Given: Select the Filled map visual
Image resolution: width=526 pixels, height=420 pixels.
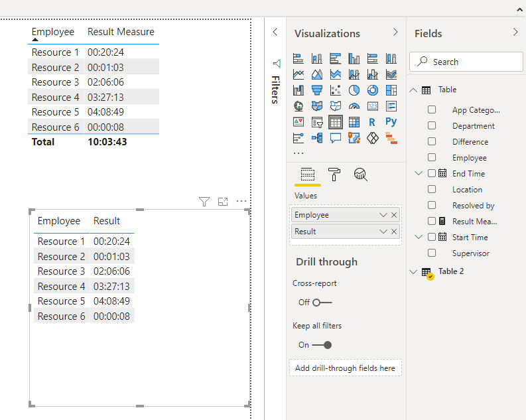Looking at the screenshot, I should (x=316, y=106).
